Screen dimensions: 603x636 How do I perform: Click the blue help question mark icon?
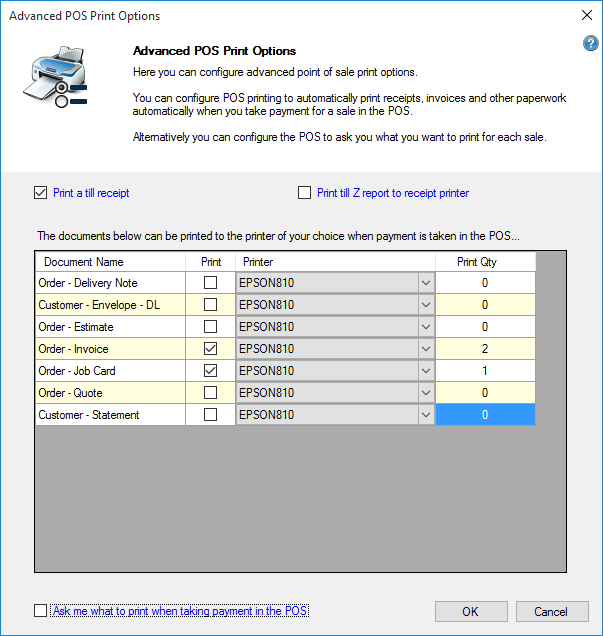tap(590, 44)
